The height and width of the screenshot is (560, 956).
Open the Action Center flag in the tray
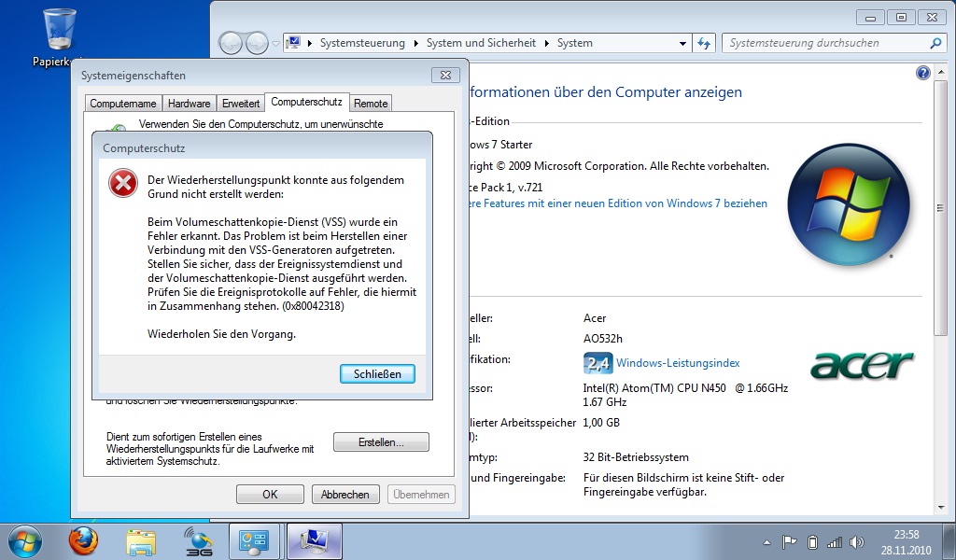click(x=789, y=541)
